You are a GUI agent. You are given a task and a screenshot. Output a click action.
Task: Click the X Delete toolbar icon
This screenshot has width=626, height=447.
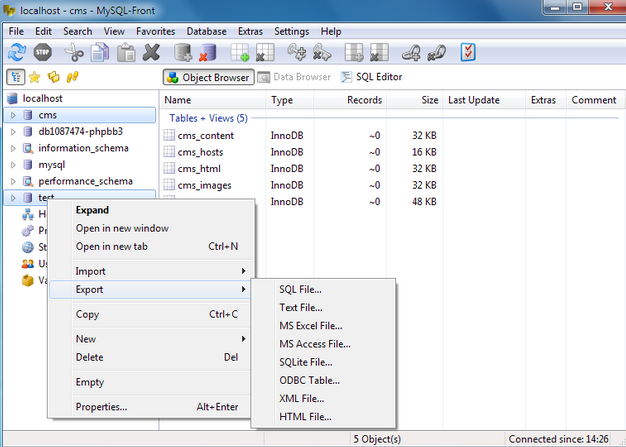(151, 52)
